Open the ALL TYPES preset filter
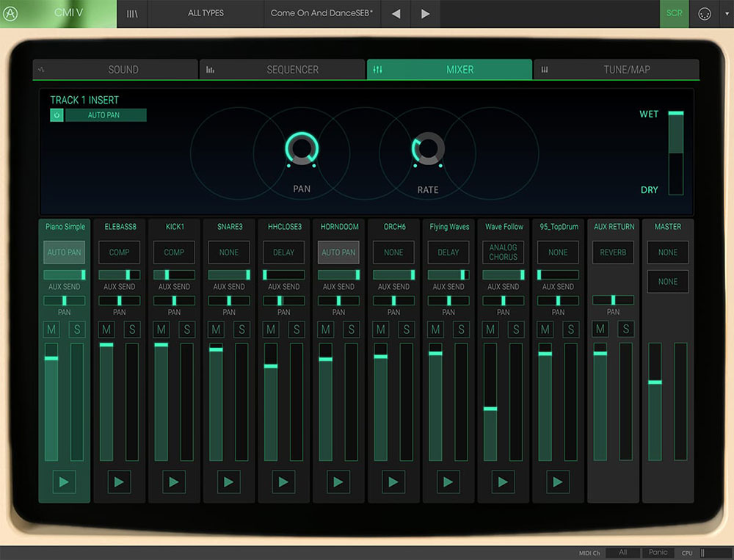The image size is (734, 560). tap(206, 13)
